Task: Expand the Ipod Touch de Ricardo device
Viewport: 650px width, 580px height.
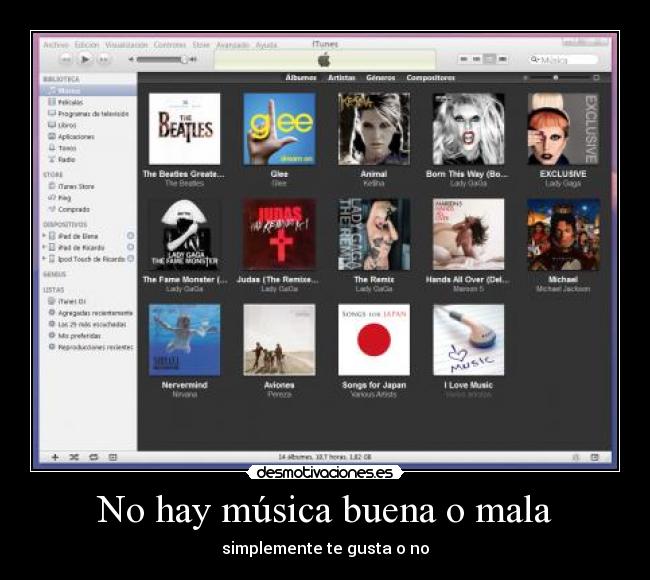Action: click(44, 259)
